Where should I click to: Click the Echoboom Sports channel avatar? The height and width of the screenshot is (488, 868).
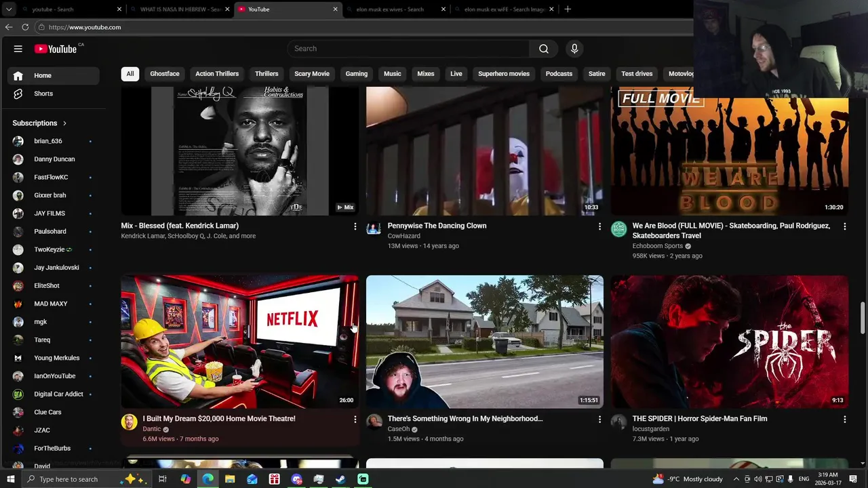coord(618,229)
